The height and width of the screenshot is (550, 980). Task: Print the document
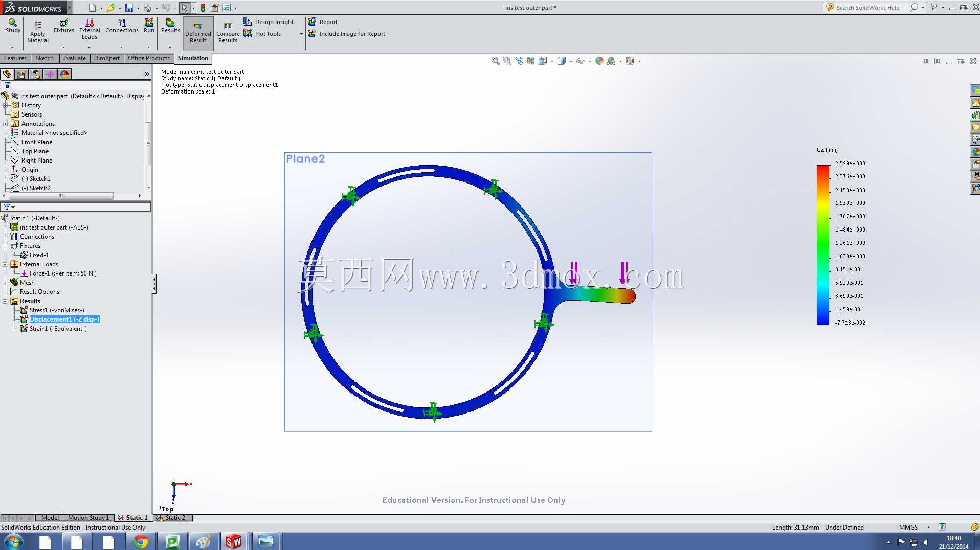(147, 8)
